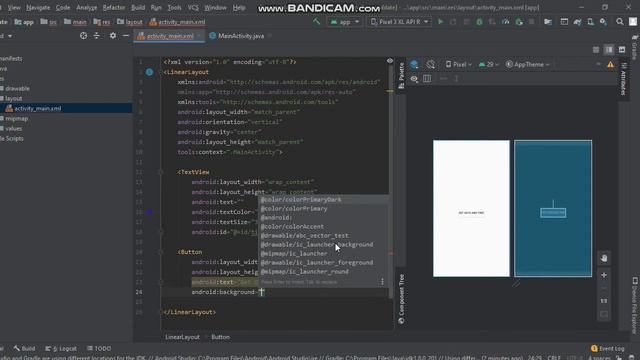Click the warning triangle in design toolbar
This screenshot has height=360, width=640.
(610, 64)
